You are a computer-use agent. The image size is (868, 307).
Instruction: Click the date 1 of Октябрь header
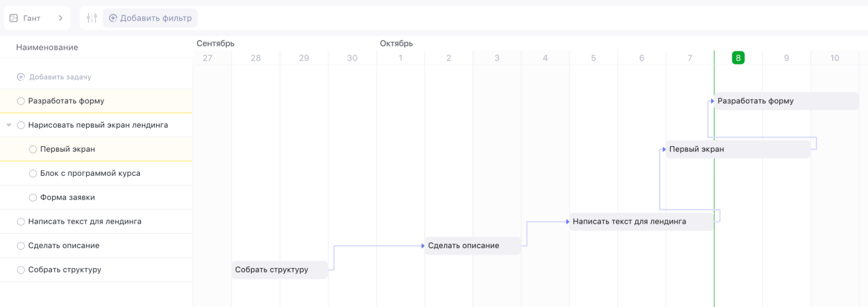[400, 58]
